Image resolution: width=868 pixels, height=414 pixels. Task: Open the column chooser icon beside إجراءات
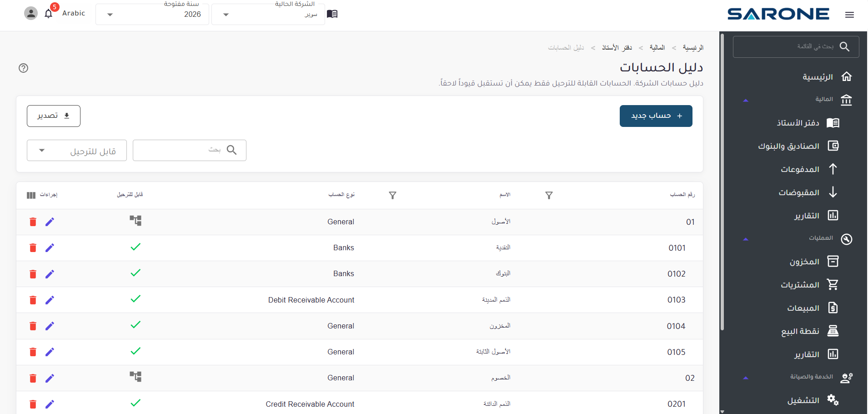(x=31, y=195)
